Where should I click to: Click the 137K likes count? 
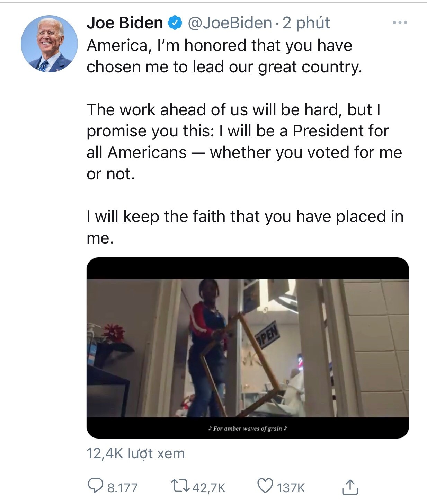tap(291, 488)
